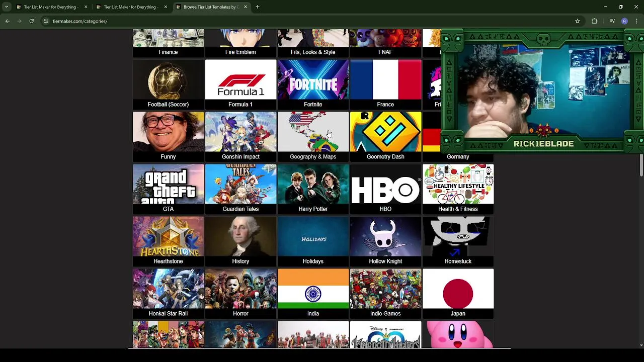Open the Geography & Maps thumbnail
Viewport: 644px width, 362px height.
(313, 132)
